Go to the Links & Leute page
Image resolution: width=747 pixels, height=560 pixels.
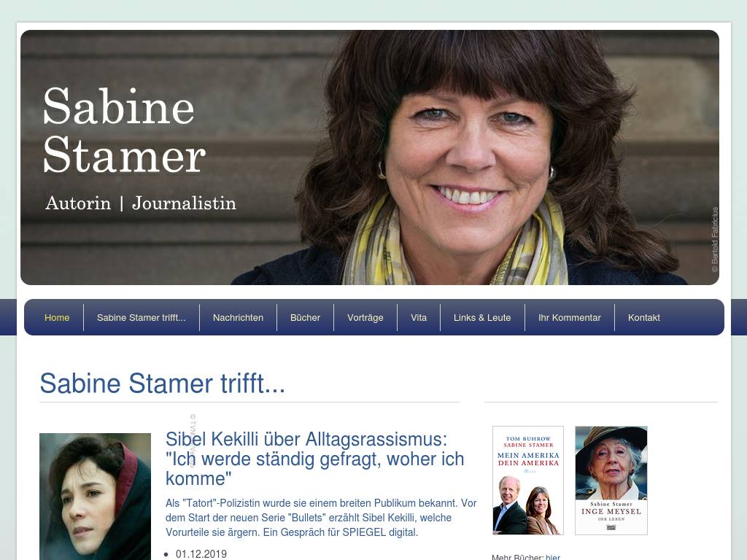click(x=482, y=318)
